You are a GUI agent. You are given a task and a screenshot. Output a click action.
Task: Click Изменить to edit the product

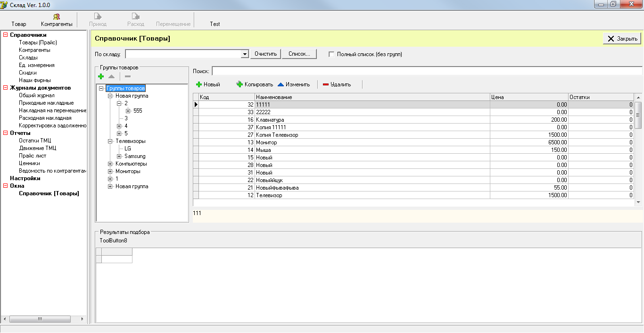pos(293,84)
